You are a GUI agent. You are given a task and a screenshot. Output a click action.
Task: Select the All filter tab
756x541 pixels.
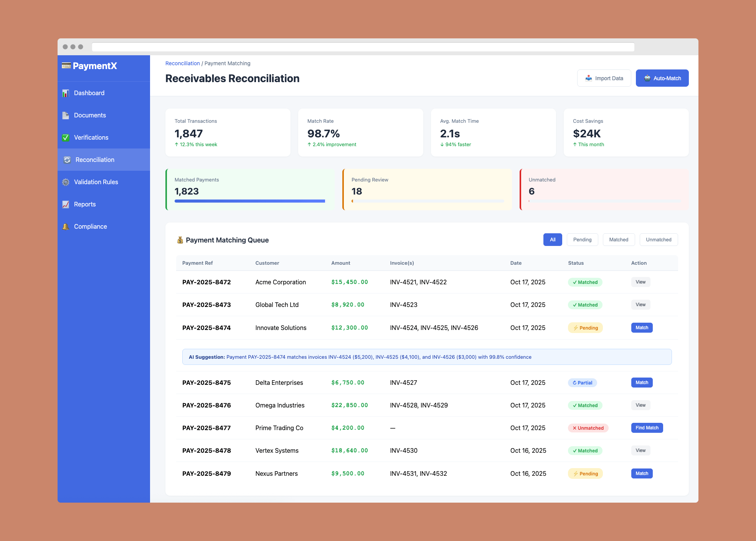tap(553, 240)
